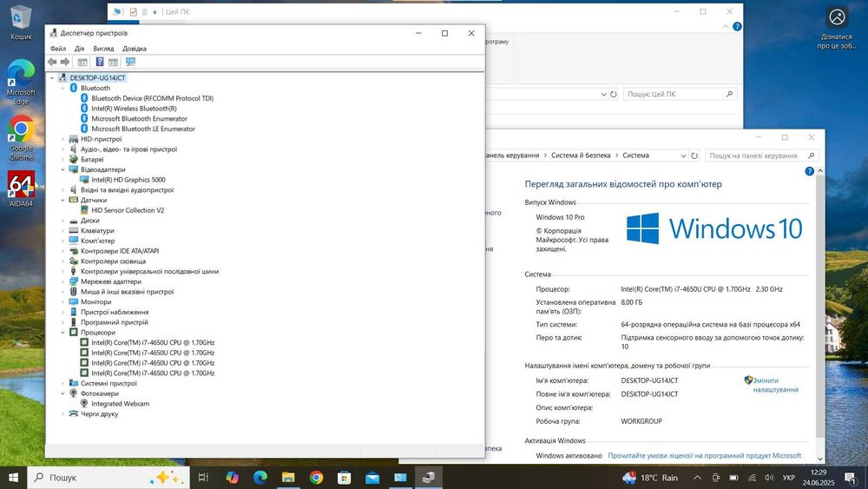Image resolution: width=868 pixels, height=489 pixels.
Task: Click the Windows Start button
Action: [x=13, y=478]
